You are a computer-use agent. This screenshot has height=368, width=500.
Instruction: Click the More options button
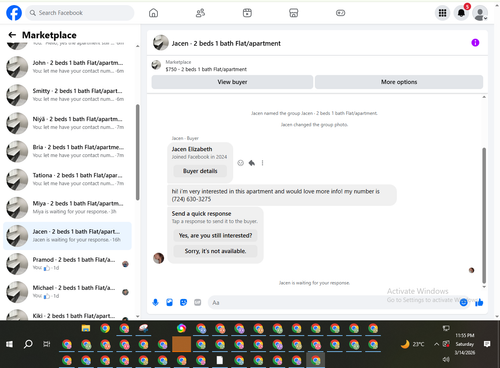point(399,82)
